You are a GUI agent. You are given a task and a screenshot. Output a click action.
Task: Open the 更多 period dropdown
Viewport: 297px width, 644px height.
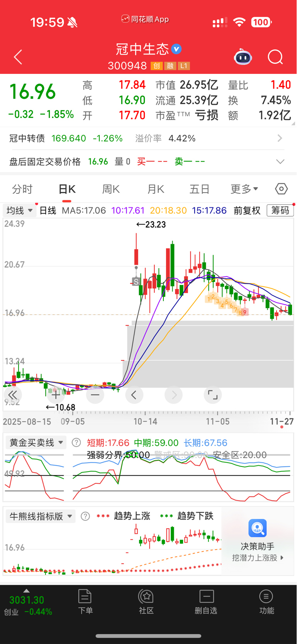pyautogui.click(x=244, y=189)
